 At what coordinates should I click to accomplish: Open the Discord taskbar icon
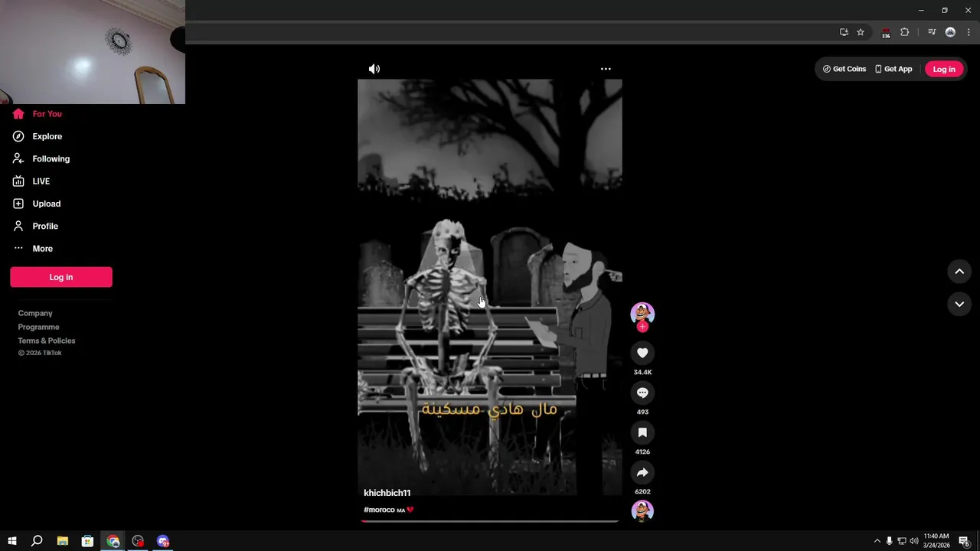point(163,541)
